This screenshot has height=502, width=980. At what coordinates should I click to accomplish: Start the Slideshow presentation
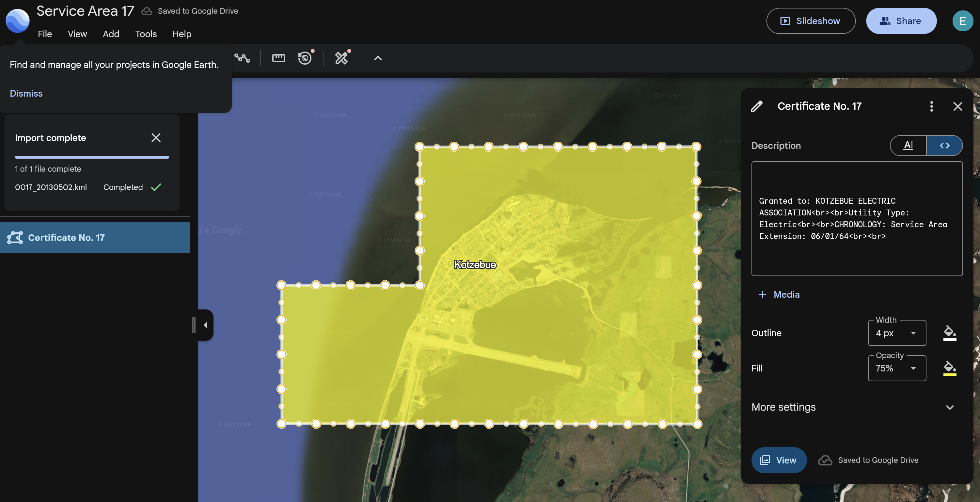[811, 21]
